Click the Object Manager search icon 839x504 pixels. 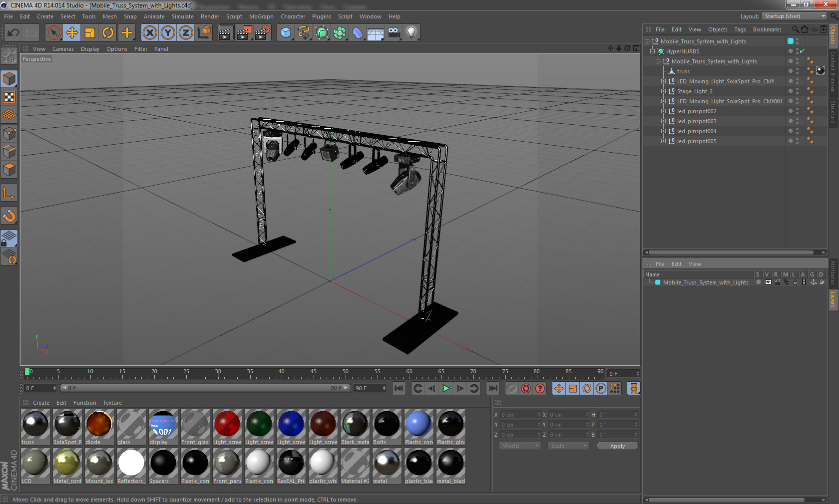tap(796, 29)
